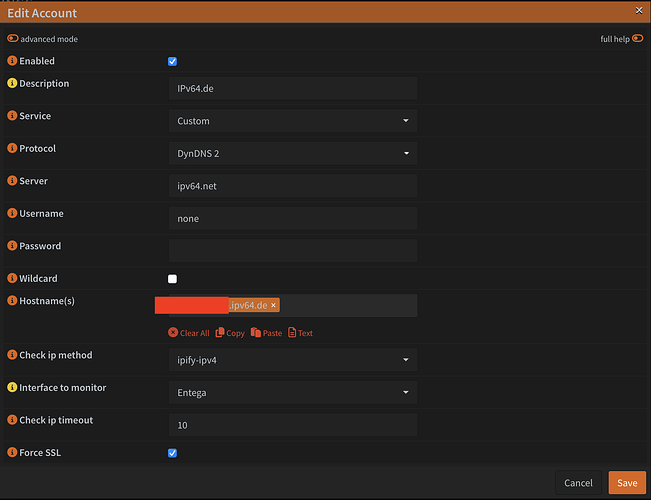Click the help icon beside Service
The image size is (651, 500).
(12, 116)
